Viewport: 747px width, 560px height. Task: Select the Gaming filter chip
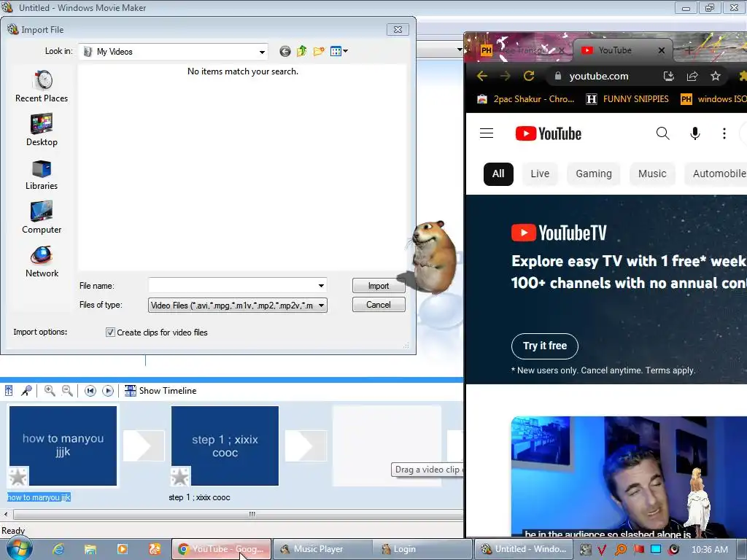tap(594, 174)
